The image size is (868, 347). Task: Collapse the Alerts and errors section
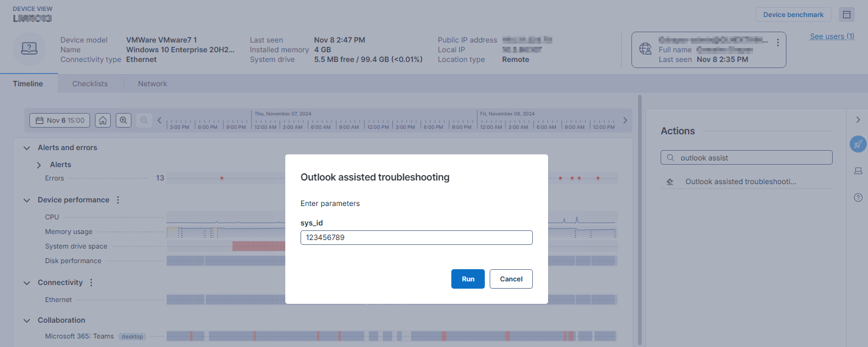(27, 148)
